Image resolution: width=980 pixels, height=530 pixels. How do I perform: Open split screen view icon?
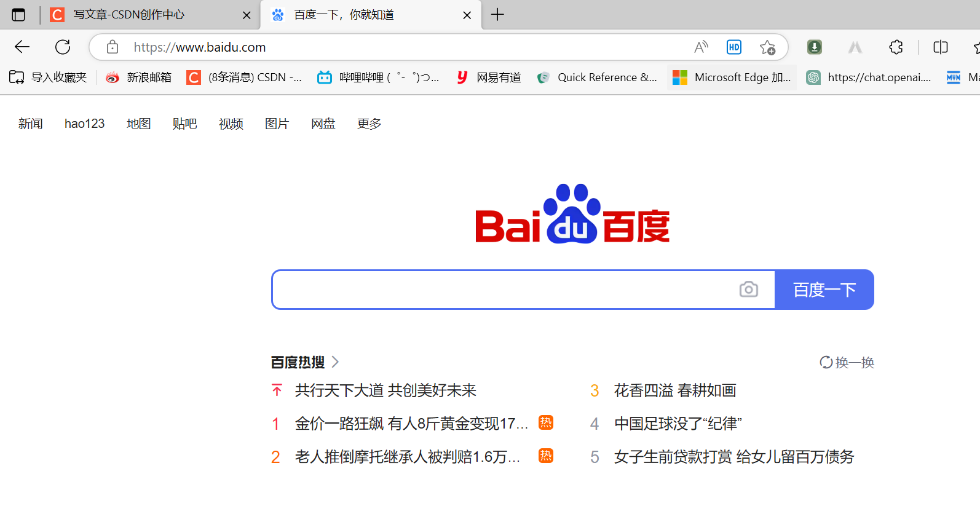tap(941, 47)
